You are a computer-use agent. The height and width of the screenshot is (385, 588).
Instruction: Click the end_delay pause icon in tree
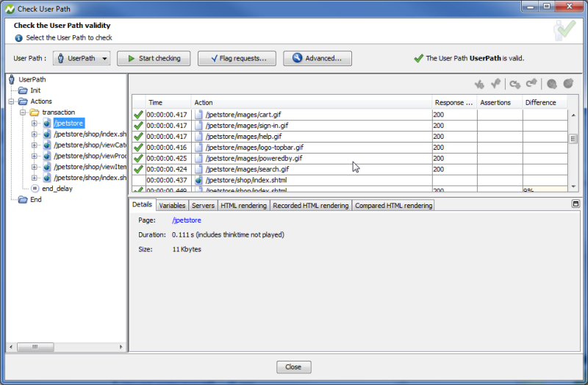pos(35,189)
